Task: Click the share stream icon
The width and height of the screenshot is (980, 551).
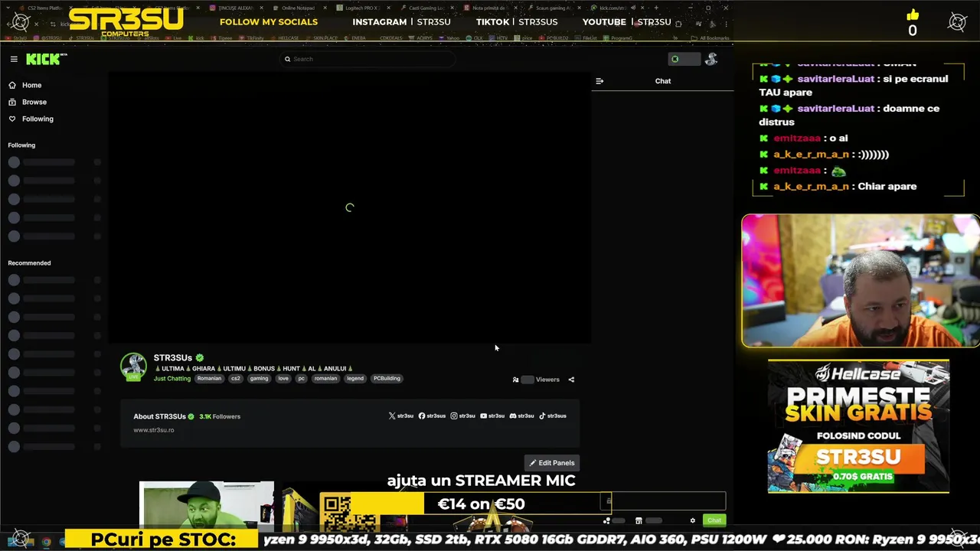Action: [571, 380]
